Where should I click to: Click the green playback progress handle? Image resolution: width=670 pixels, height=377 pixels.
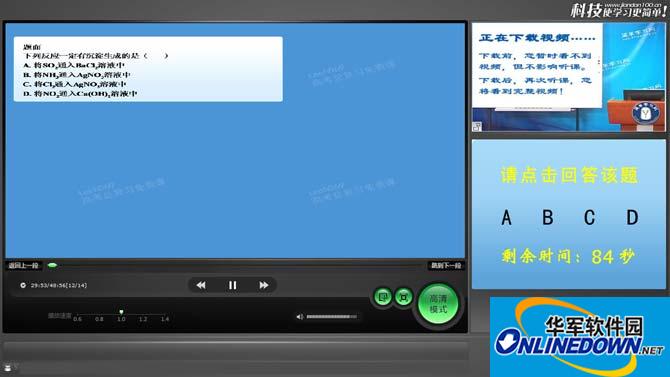coord(52,265)
